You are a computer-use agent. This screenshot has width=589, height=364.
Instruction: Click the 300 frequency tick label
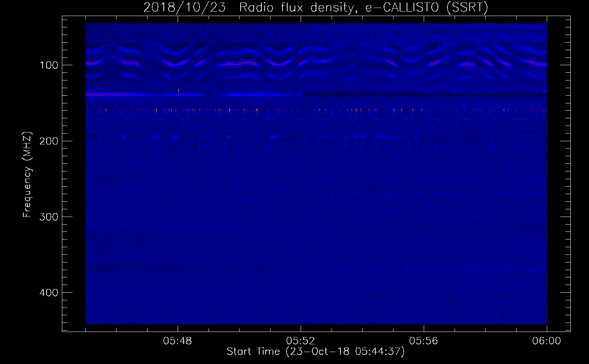[x=49, y=217]
